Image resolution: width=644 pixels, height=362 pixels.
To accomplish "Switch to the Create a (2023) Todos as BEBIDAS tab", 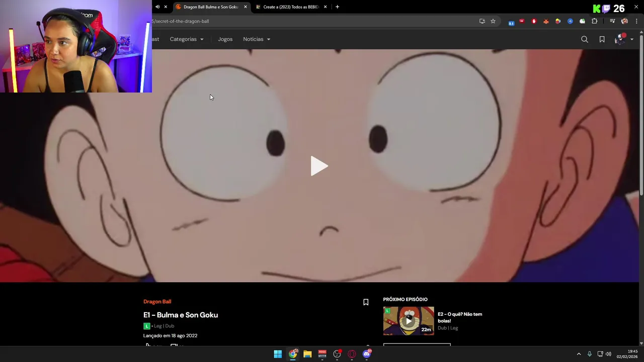I will (291, 7).
